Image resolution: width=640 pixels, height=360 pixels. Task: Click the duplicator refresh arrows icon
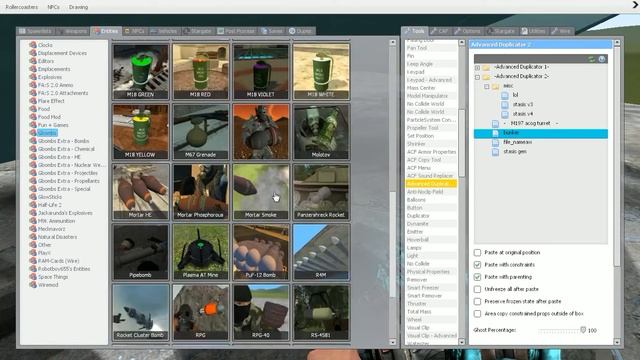(x=591, y=59)
